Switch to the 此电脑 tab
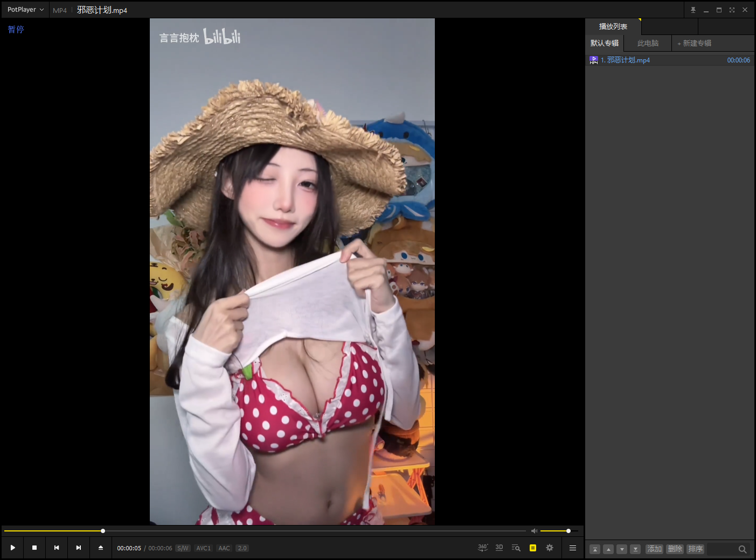Viewport: 756px width, 560px height. pos(647,43)
